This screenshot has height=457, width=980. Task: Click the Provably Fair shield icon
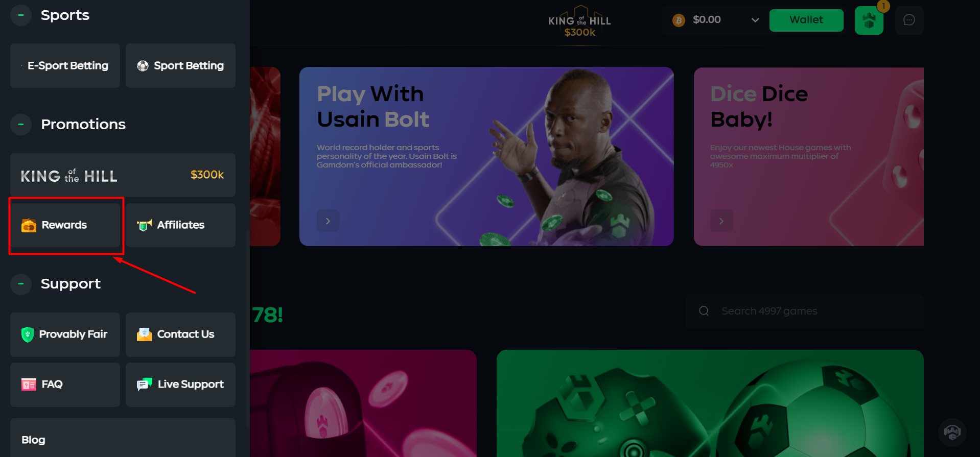28,334
